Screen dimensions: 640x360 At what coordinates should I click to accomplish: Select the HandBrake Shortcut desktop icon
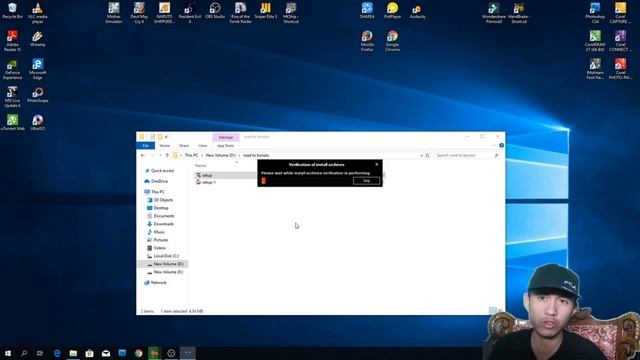coord(519,12)
